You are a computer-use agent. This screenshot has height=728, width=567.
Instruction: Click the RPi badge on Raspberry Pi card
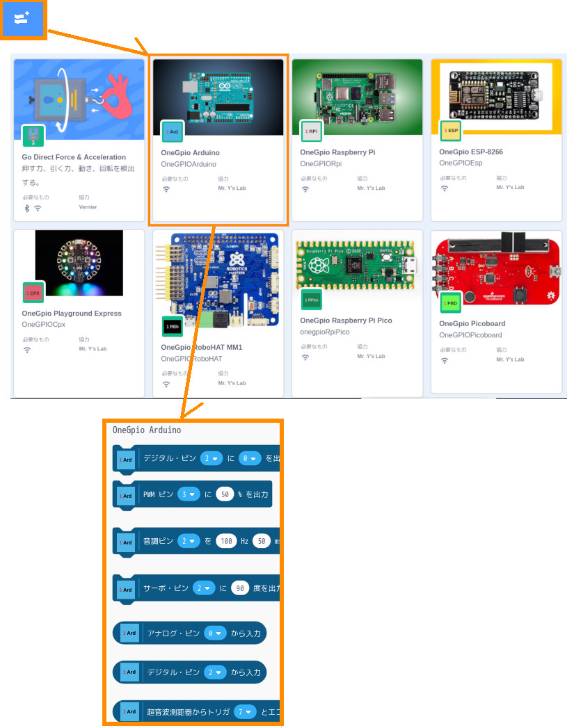[311, 131]
